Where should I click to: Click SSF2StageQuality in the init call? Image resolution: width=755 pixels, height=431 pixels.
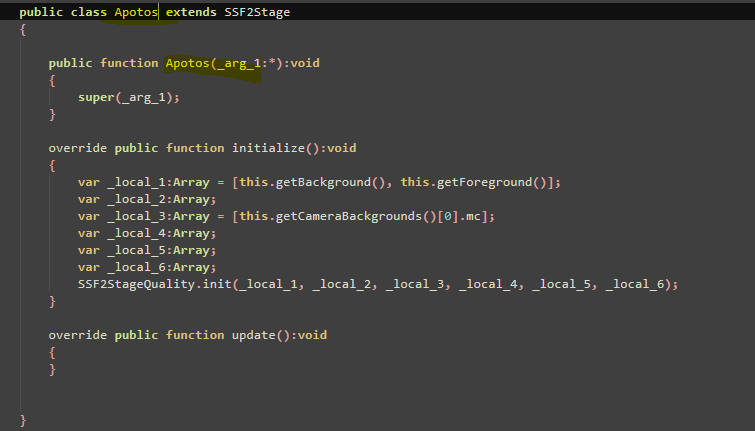pos(136,284)
